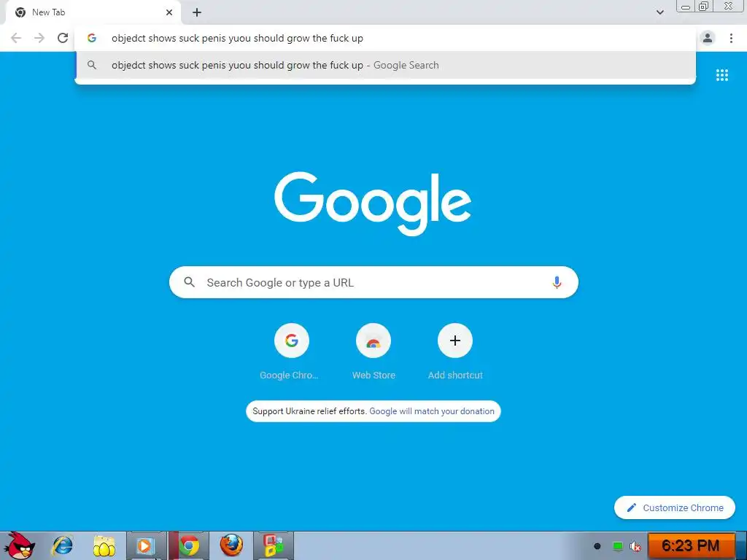Image resolution: width=747 pixels, height=560 pixels.
Task: Open Chrome's three-dot menu
Action: coord(731,38)
